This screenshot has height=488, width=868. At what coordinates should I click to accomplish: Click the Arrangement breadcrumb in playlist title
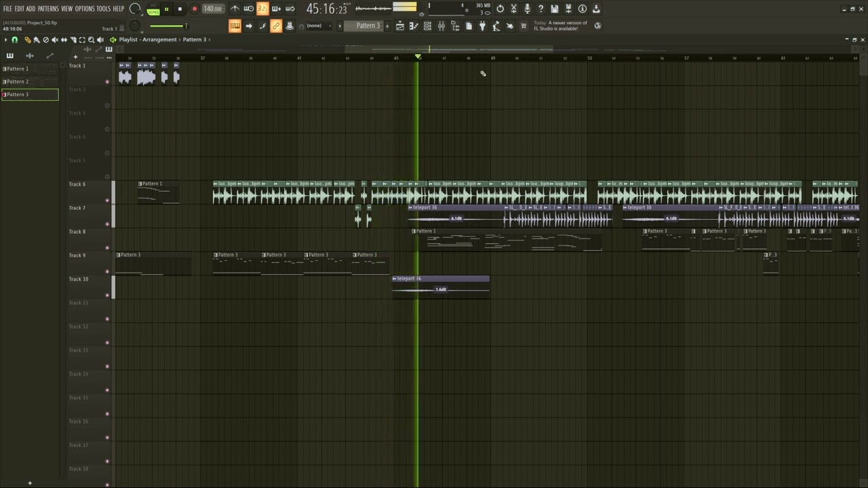pos(159,40)
